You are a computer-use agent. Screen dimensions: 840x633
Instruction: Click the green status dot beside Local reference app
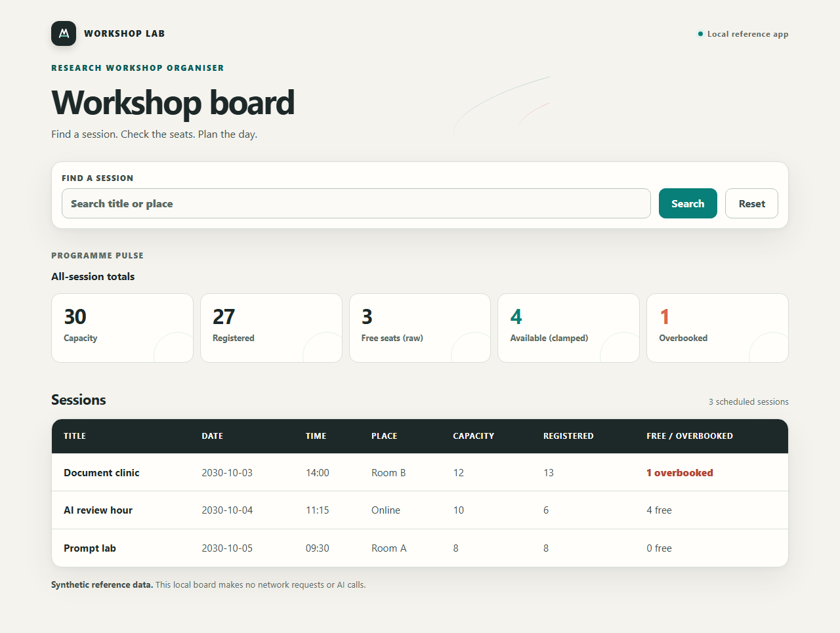point(700,34)
